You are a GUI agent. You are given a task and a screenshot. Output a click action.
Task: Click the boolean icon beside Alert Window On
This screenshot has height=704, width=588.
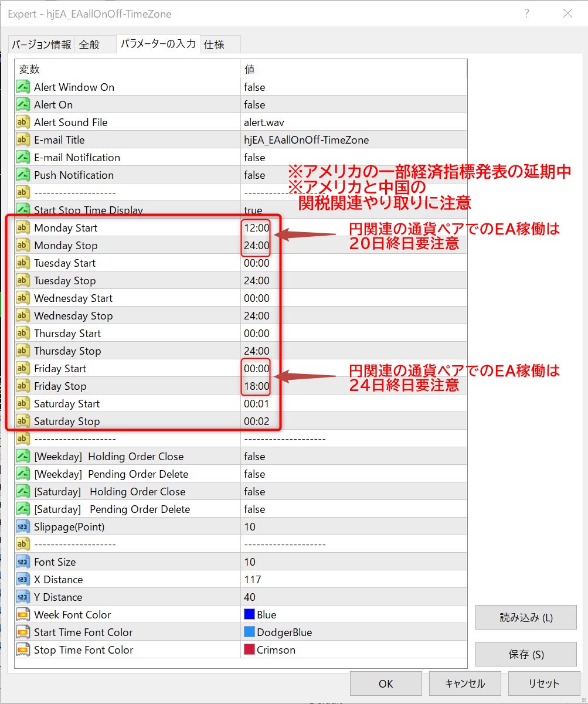pyautogui.click(x=23, y=87)
